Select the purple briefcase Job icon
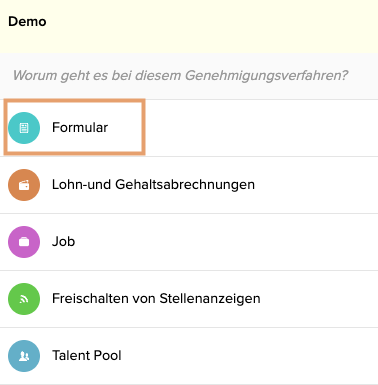This screenshot has height=385, width=378. pyautogui.click(x=24, y=242)
